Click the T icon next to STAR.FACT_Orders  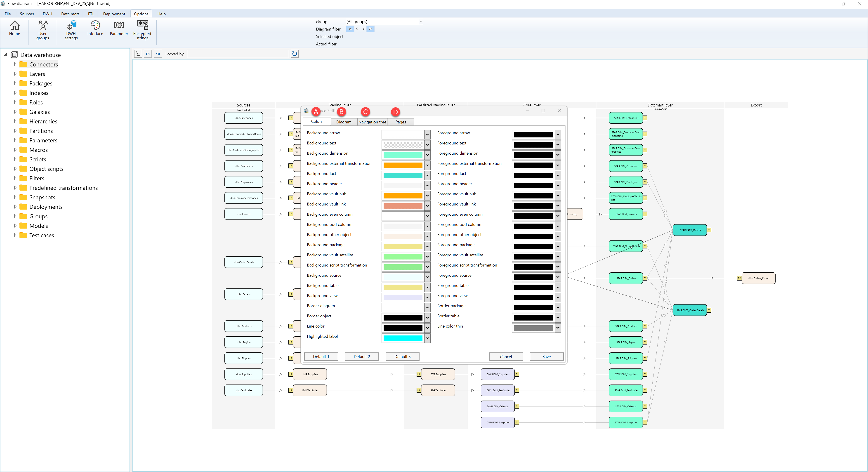(x=709, y=230)
